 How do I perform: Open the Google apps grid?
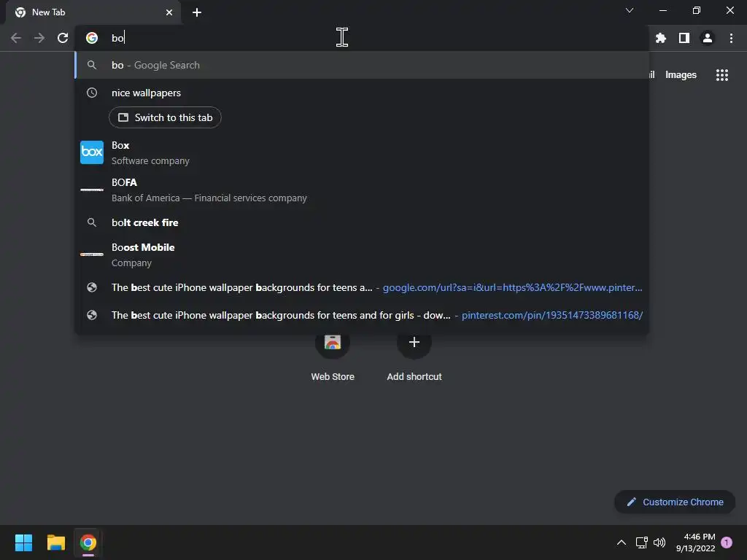(722, 75)
